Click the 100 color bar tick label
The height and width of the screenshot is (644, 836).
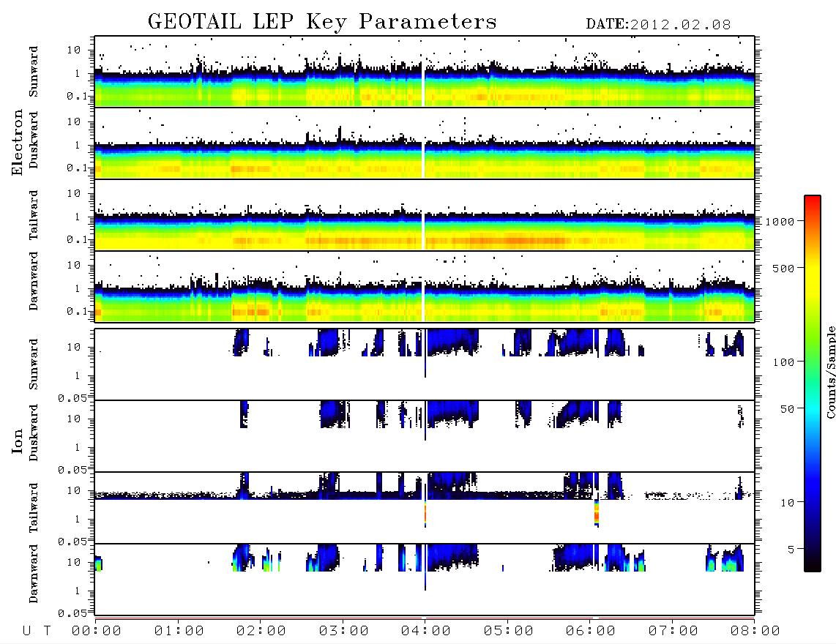point(783,362)
